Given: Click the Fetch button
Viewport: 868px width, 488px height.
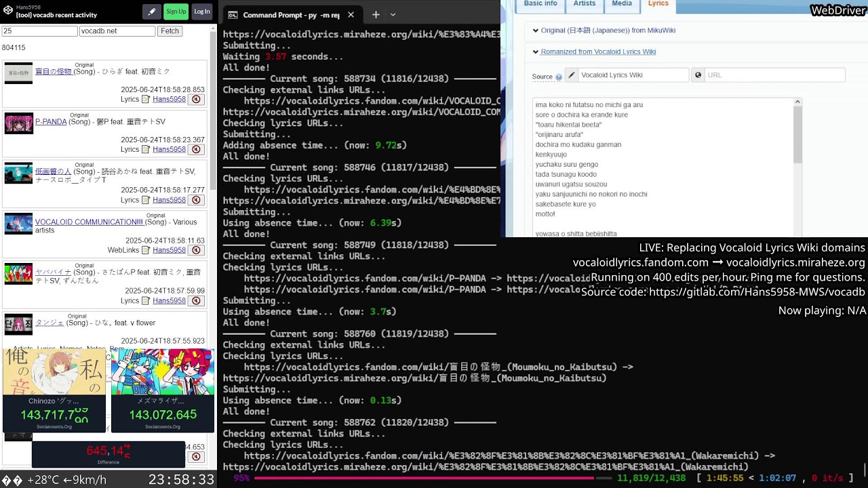Looking at the screenshot, I should 170,31.
